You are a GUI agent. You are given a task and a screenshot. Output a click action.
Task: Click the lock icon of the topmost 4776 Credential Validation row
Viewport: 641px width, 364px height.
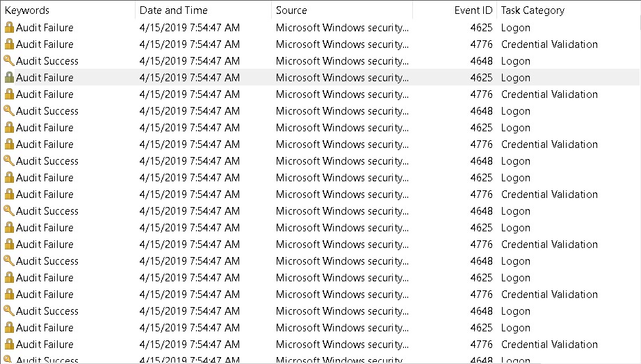pos(9,44)
